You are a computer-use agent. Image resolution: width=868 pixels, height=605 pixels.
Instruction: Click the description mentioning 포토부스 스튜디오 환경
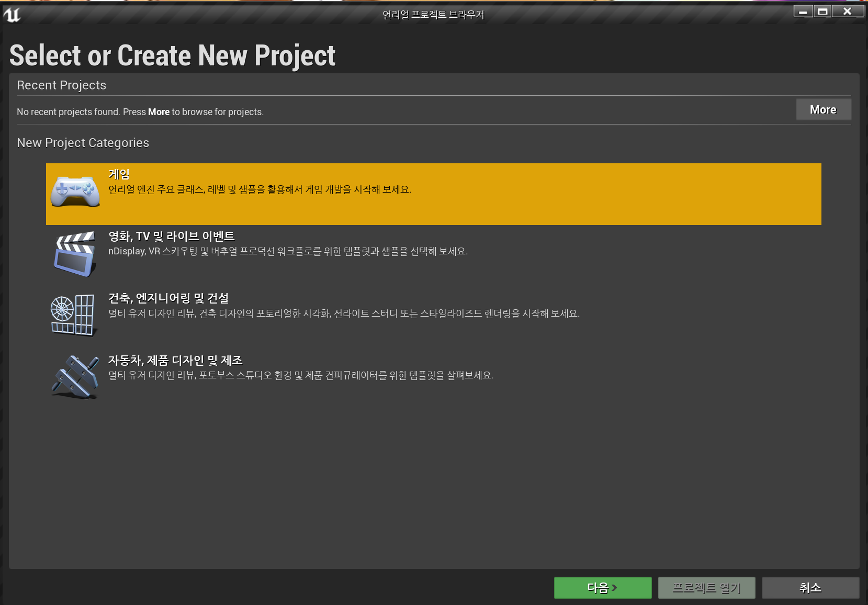click(301, 375)
